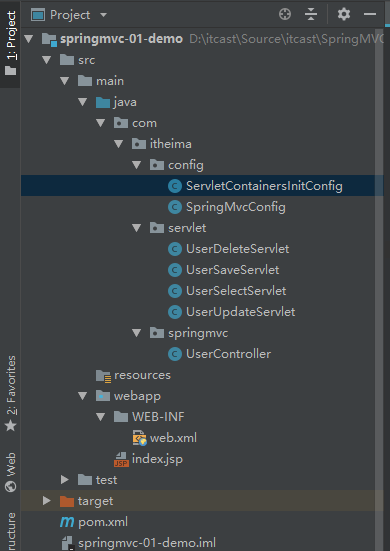Expand the test folder node
Viewport: 390px width, 551px height.
click(x=65, y=480)
